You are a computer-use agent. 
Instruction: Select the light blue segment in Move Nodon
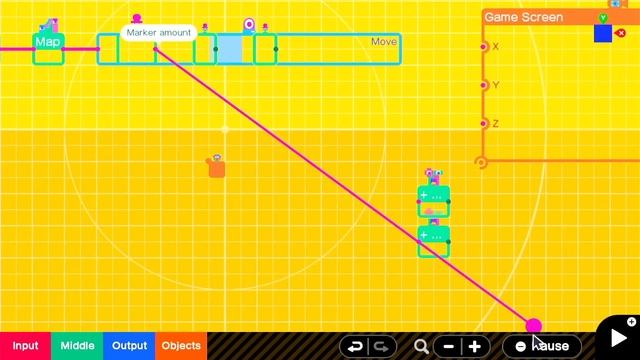click(x=229, y=49)
